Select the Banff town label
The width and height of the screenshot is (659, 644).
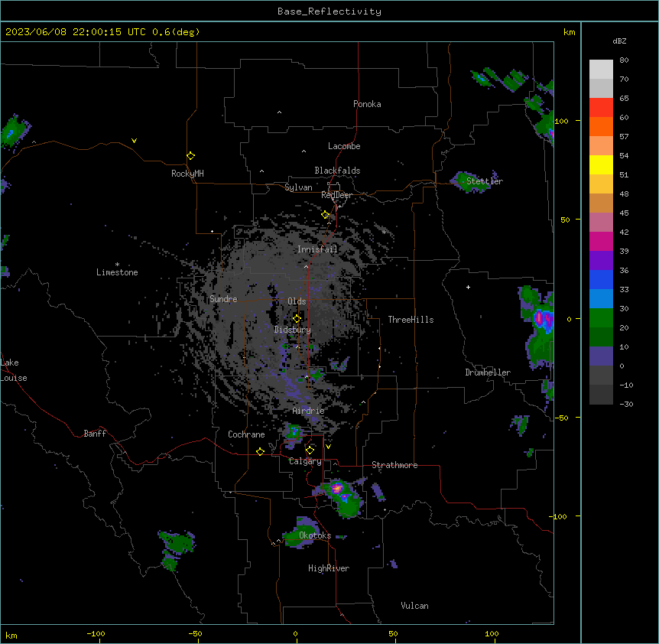pyautogui.click(x=95, y=434)
